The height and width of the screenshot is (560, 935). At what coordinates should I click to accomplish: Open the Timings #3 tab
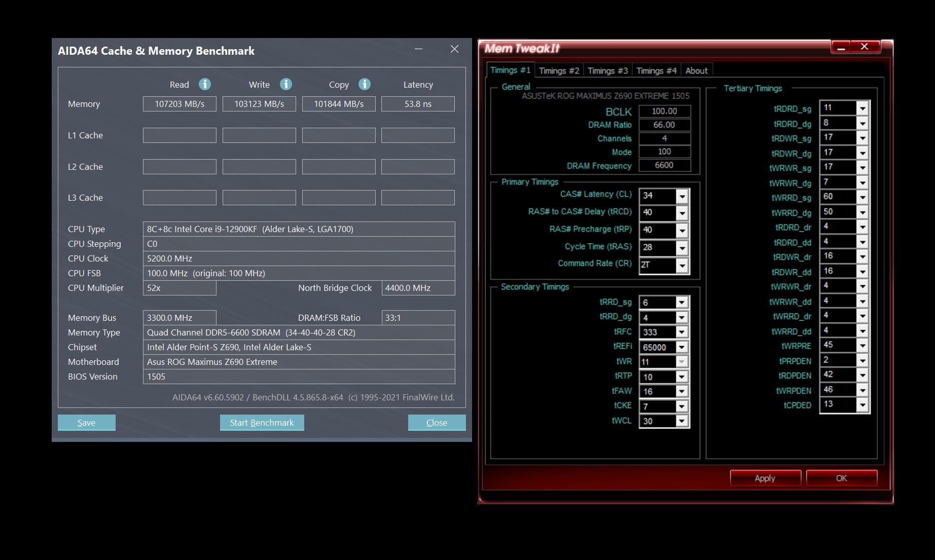pyautogui.click(x=607, y=71)
